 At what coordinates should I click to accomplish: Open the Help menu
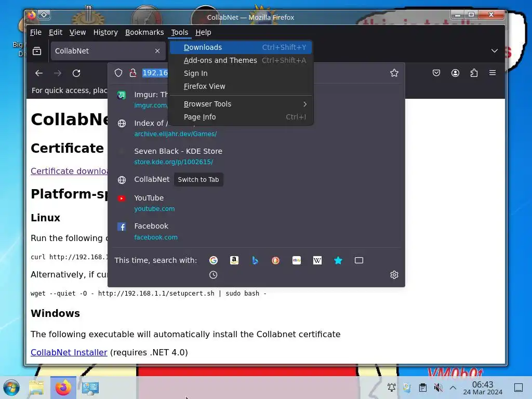click(203, 32)
